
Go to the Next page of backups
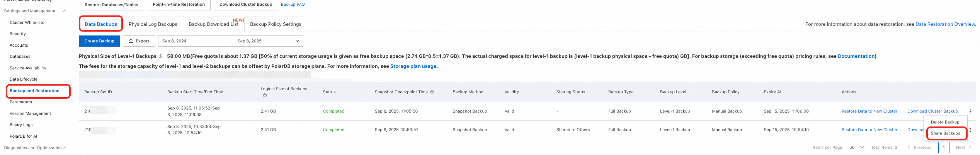963,147
